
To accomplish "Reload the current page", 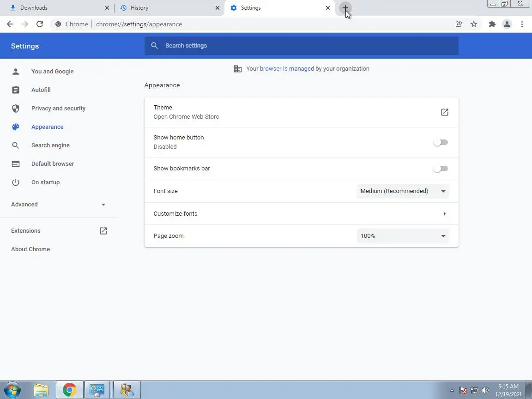I will [x=40, y=24].
